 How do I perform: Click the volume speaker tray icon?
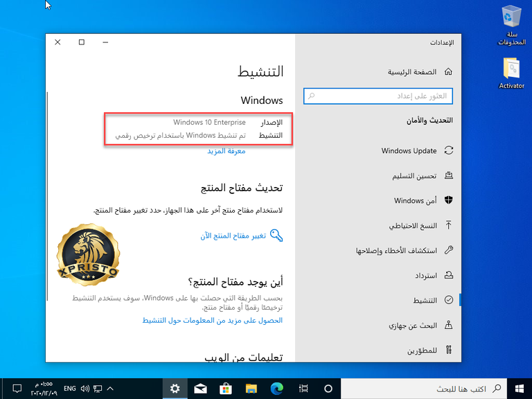point(85,389)
